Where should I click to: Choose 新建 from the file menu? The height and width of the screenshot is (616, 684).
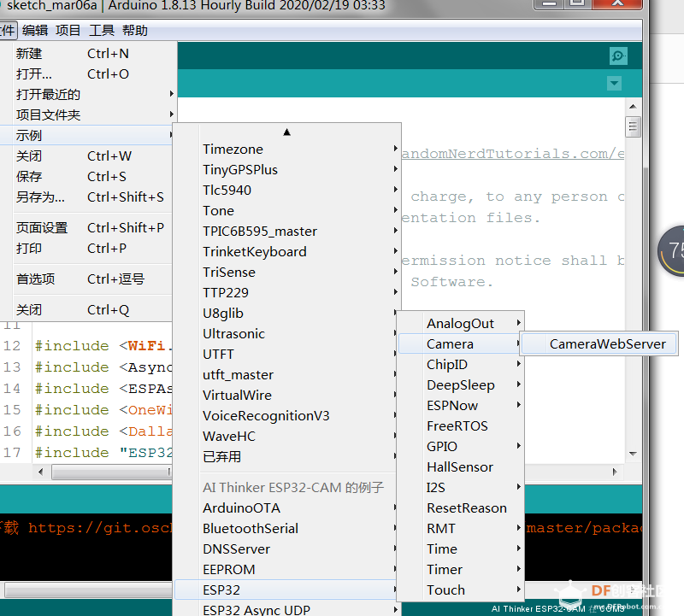pos(88,54)
